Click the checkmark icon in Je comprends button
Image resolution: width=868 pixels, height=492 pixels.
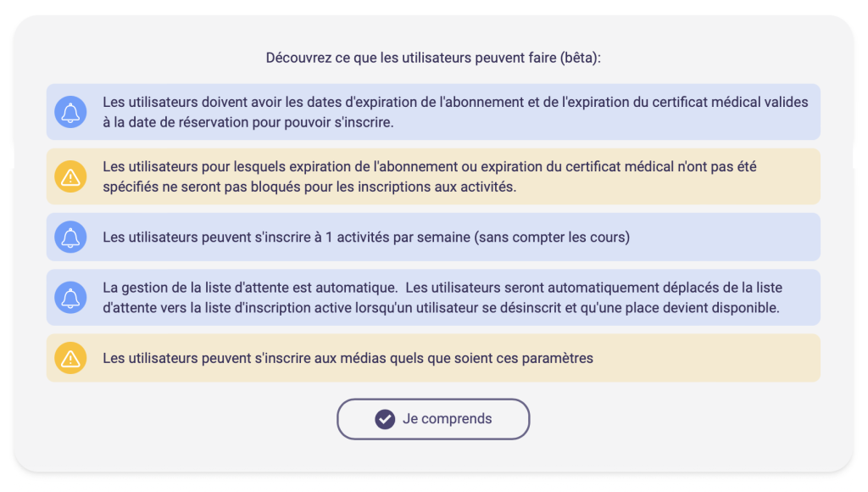click(x=385, y=419)
